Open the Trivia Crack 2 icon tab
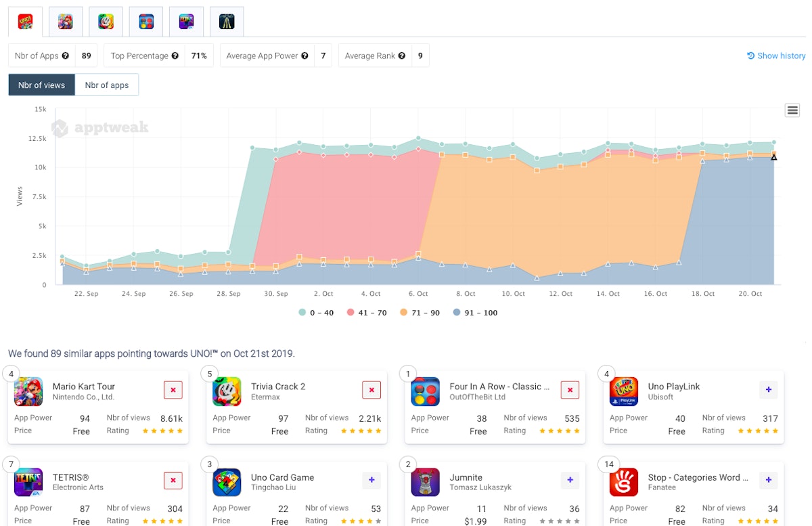The width and height of the screenshot is (812, 526). (x=106, y=22)
